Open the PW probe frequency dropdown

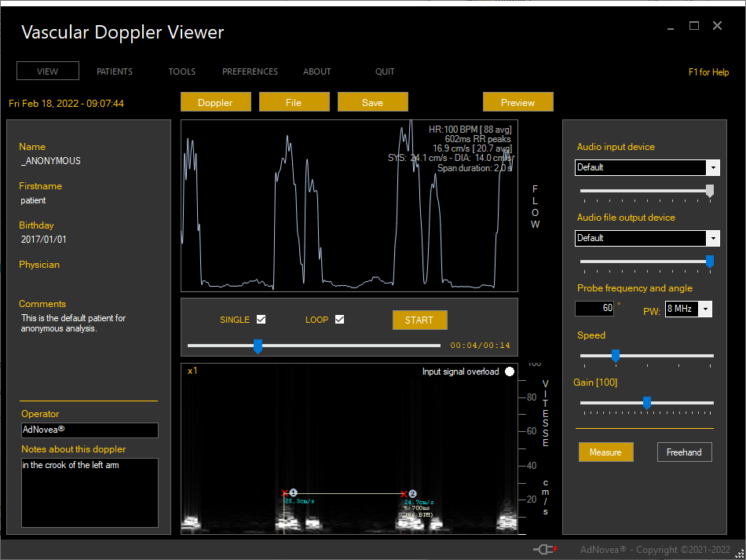pos(705,309)
